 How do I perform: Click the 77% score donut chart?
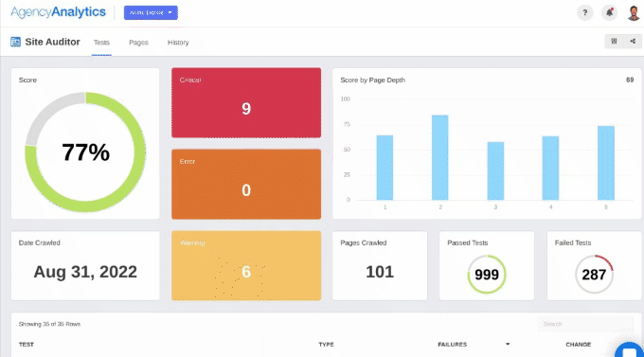tap(85, 152)
